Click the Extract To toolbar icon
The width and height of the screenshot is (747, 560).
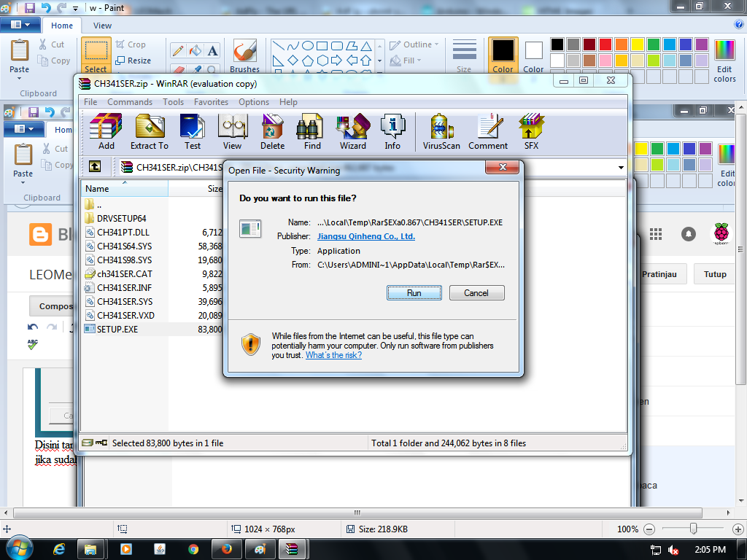[x=150, y=132]
